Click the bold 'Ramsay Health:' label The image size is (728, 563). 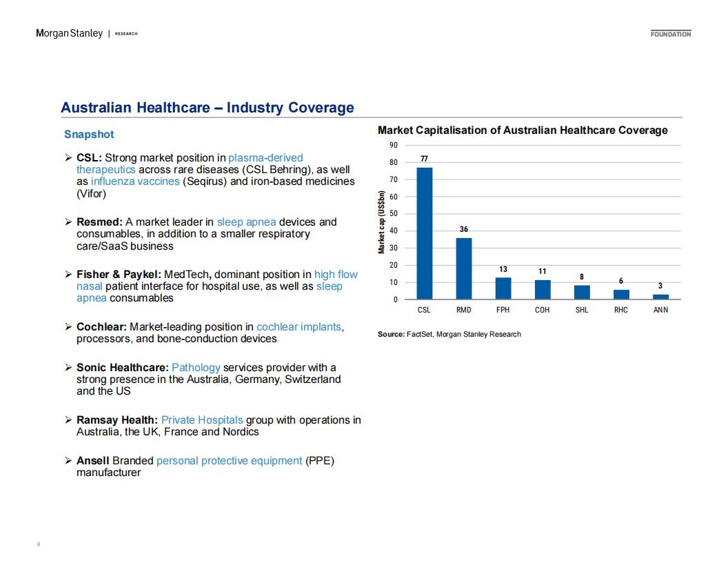(117, 420)
